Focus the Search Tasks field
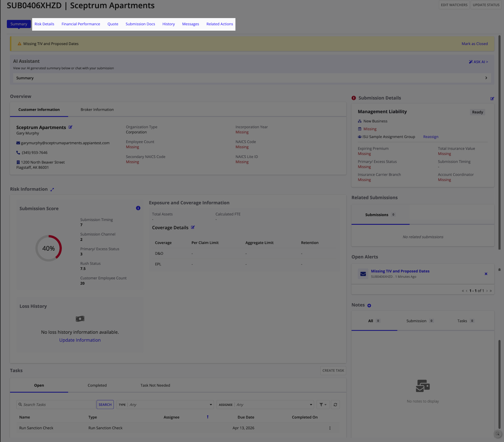This screenshot has width=504, height=442. 56,405
